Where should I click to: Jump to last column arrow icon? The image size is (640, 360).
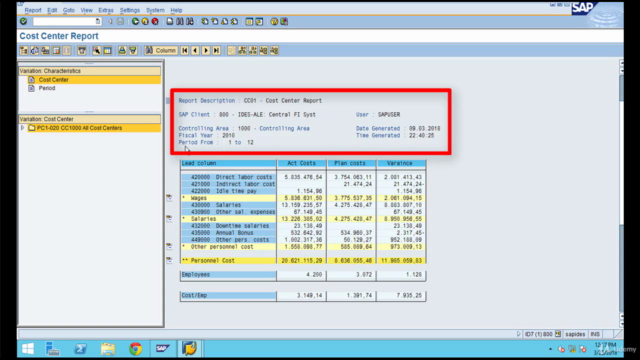pos(216,50)
